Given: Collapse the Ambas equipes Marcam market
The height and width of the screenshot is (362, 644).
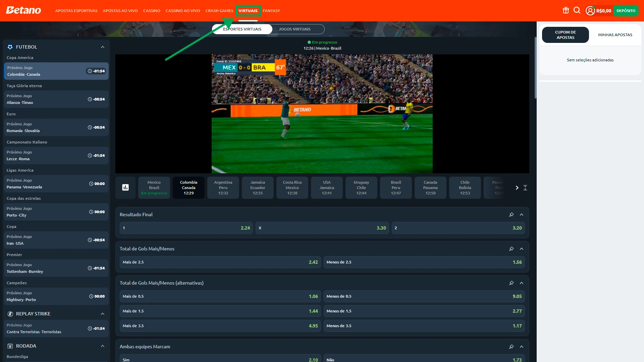Looking at the screenshot, I should pos(522,347).
